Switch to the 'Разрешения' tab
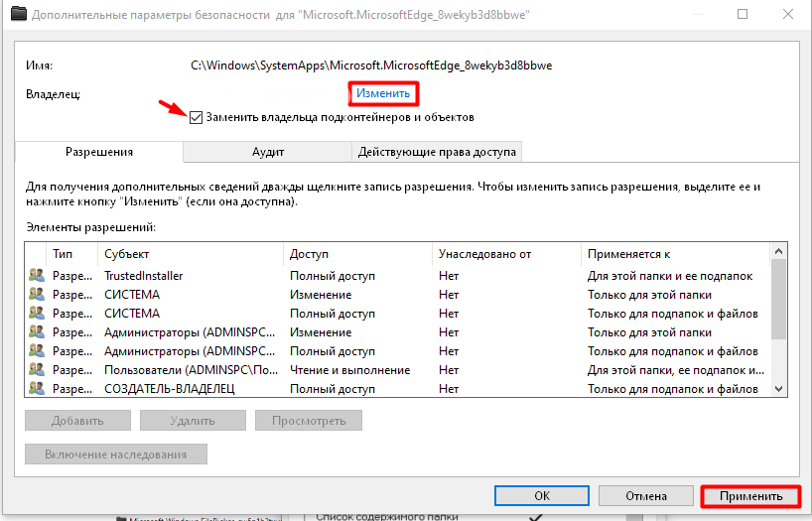The image size is (812, 521). point(99,152)
